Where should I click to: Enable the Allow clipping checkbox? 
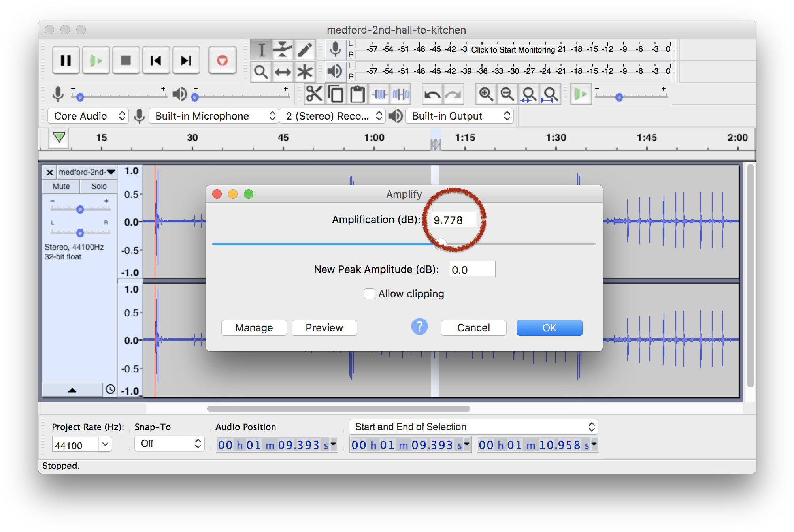pos(369,294)
